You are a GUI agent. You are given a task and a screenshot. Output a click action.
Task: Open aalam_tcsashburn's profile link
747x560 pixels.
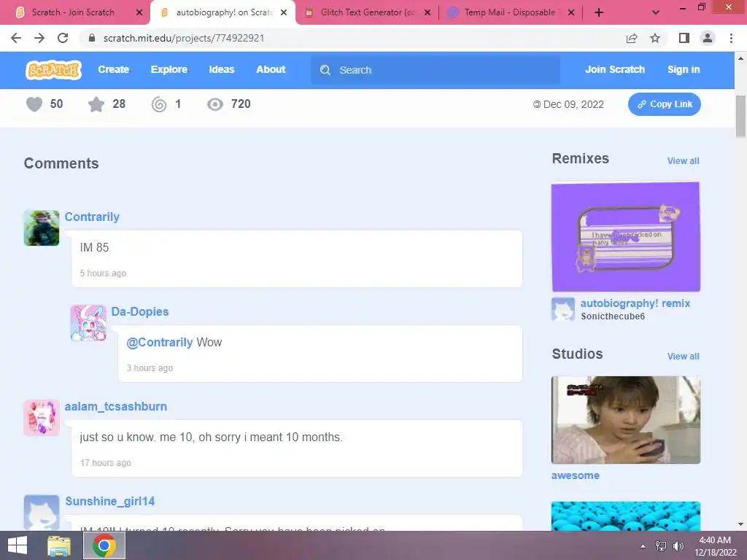[116, 406]
